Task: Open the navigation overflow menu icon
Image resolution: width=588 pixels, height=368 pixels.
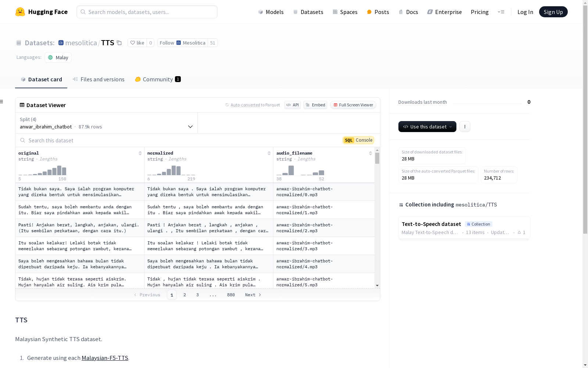Action: click(x=501, y=12)
